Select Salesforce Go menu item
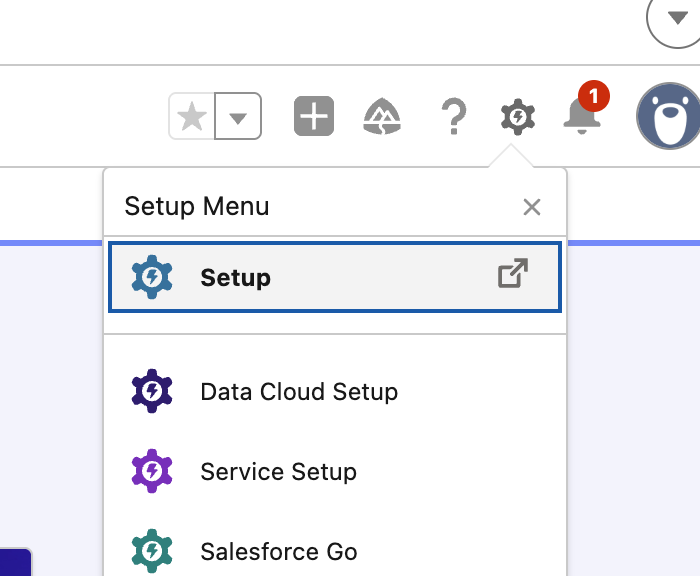The image size is (700, 576). [335, 551]
